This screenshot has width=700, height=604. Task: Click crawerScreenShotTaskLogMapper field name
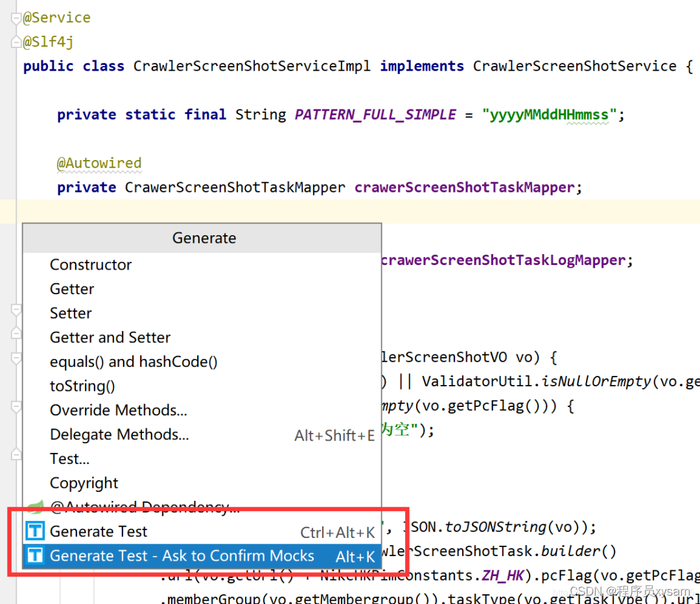pos(504,261)
